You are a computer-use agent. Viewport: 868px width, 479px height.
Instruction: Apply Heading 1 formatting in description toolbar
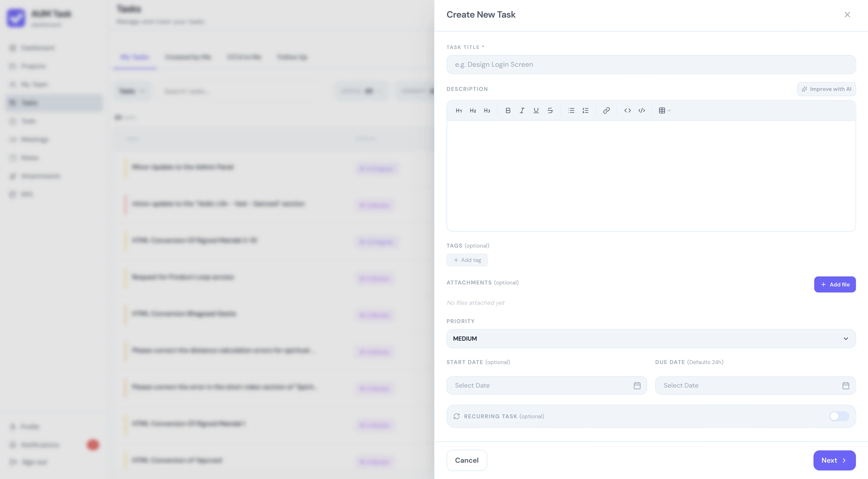click(x=459, y=110)
